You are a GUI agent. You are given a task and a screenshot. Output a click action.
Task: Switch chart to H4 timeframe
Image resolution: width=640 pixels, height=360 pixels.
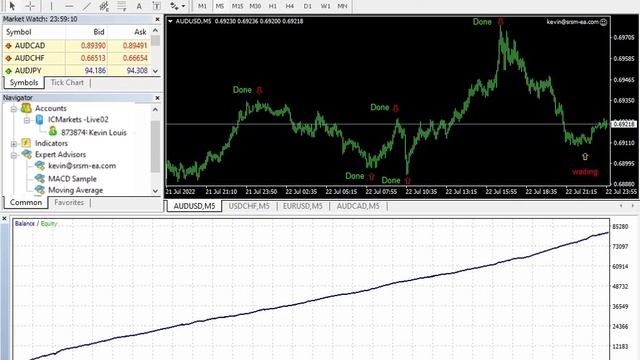coord(290,6)
